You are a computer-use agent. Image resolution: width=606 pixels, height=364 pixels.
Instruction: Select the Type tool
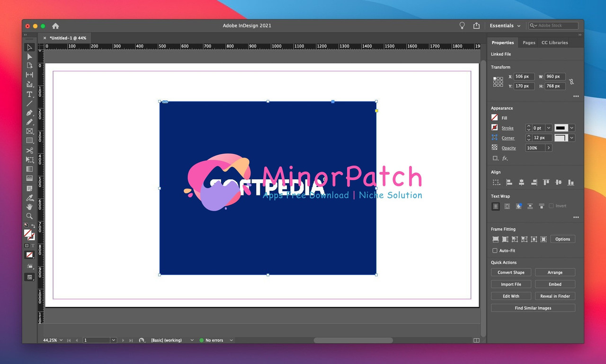pos(29,94)
